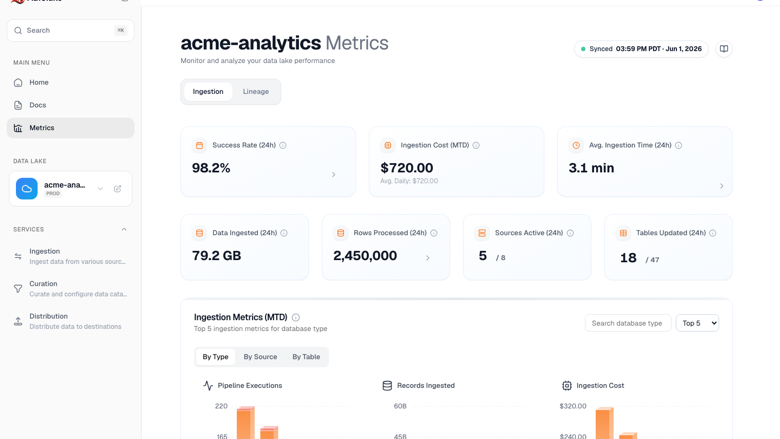Click info icon next to Success Rate (24h)
780x439 pixels.
pos(283,145)
